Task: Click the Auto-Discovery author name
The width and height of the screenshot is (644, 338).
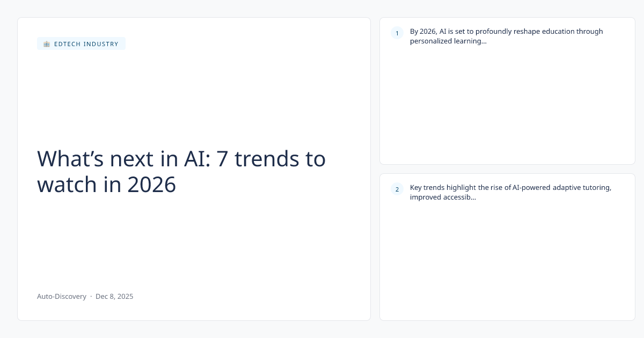Action: (x=61, y=296)
